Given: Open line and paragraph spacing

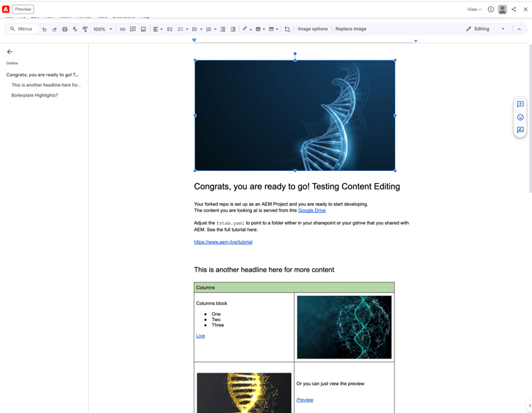Looking at the screenshot, I should click(170, 29).
